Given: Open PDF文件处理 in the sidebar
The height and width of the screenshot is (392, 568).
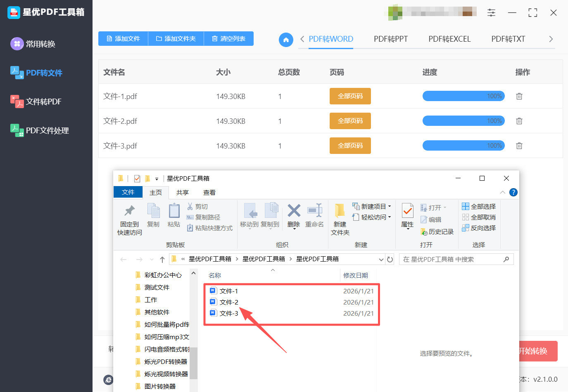Looking at the screenshot, I should click(40, 130).
